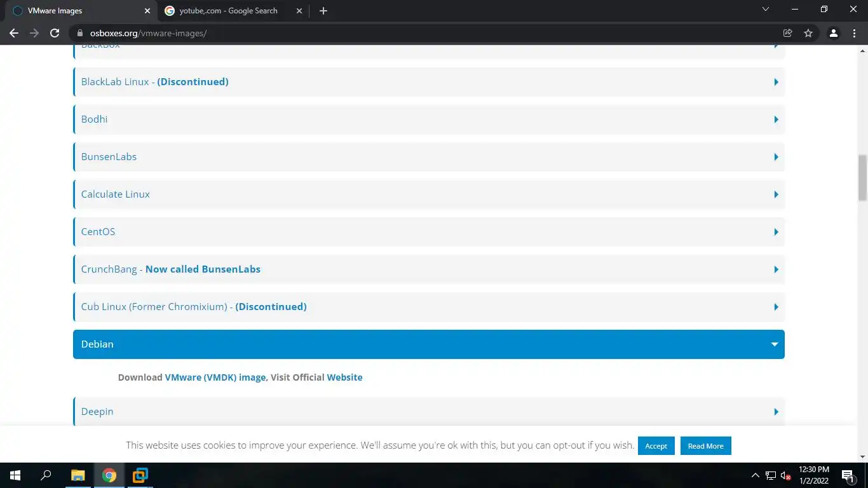Expand the CrunchBang section
The image size is (868, 488).
(429, 269)
